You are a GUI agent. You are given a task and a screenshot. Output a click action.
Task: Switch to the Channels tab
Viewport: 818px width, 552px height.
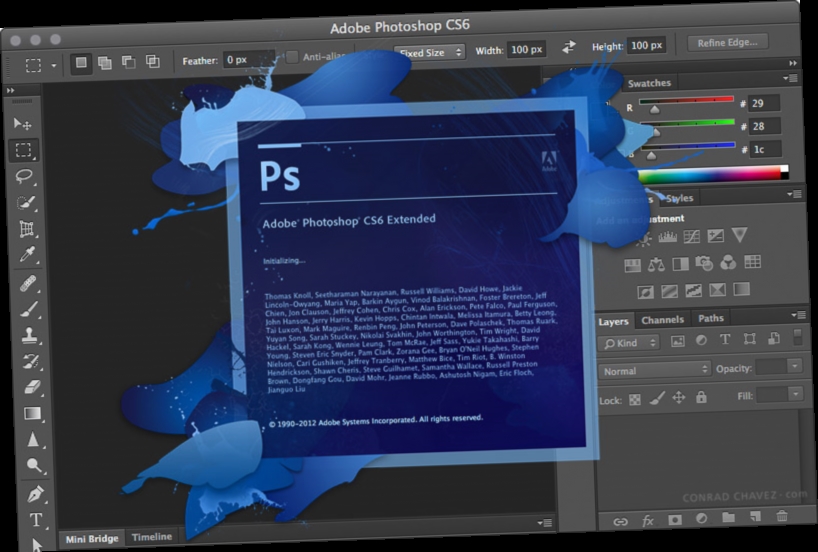(x=662, y=320)
